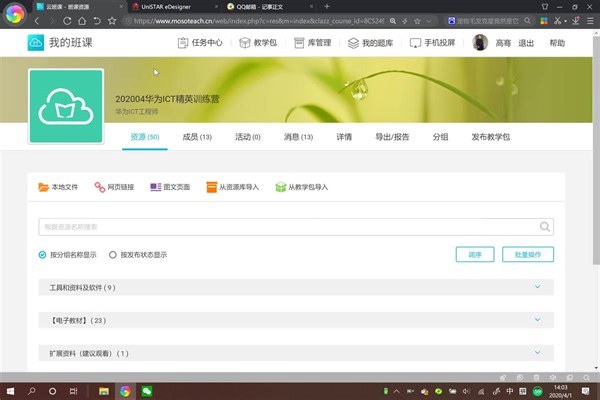Switch to 成员 (13) tab
Screen dimensions: 600x400
[197, 137]
